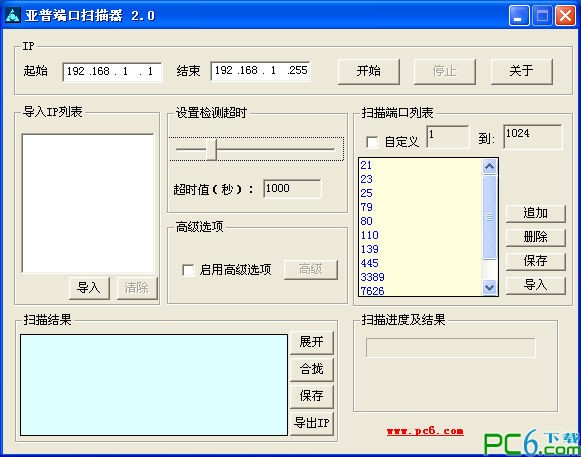Click the app icon in title bar

13,15
